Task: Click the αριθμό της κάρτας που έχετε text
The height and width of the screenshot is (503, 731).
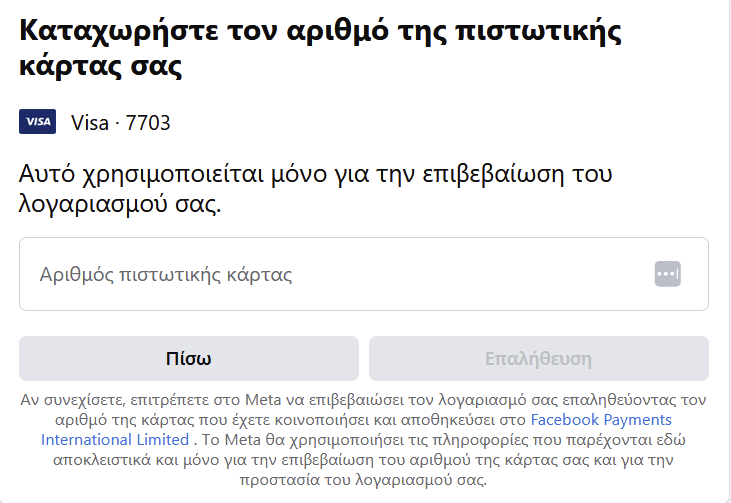Action: click(164, 420)
